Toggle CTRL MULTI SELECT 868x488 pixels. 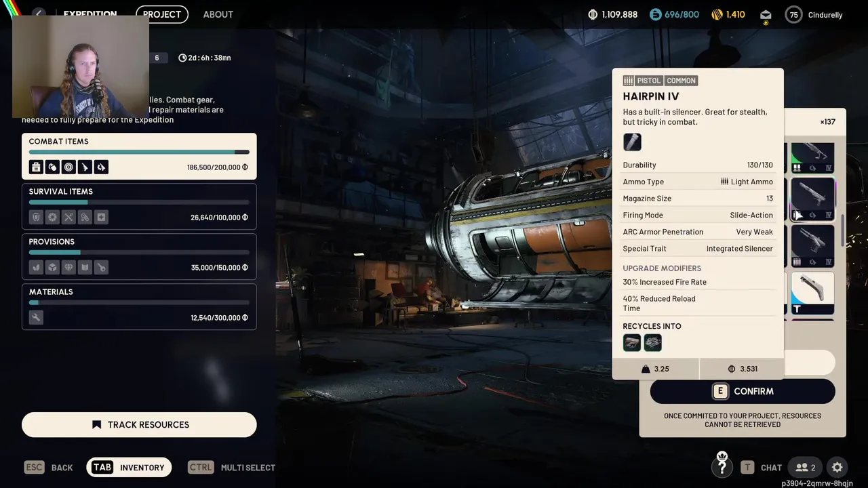coord(231,468)
